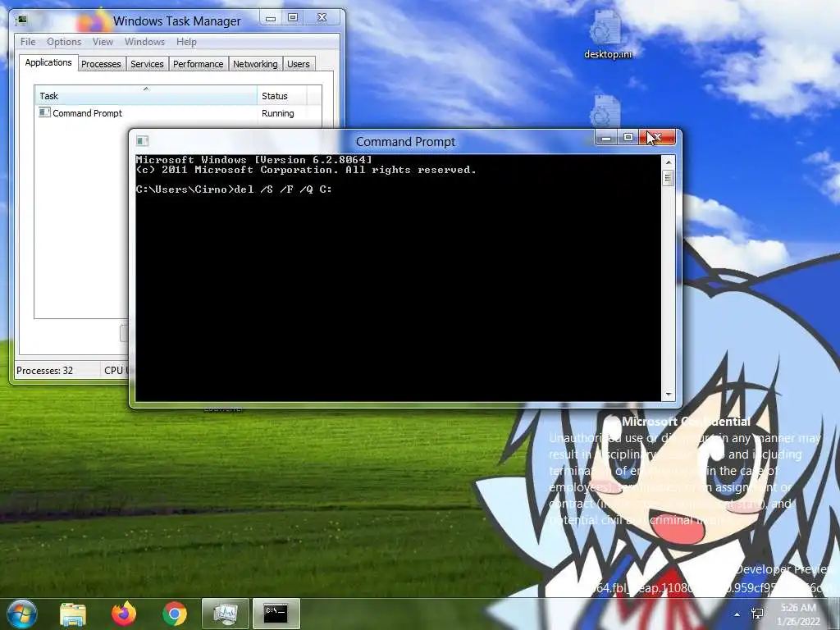Switch to the Services tab
840x630 pixels.
[147, 64]
